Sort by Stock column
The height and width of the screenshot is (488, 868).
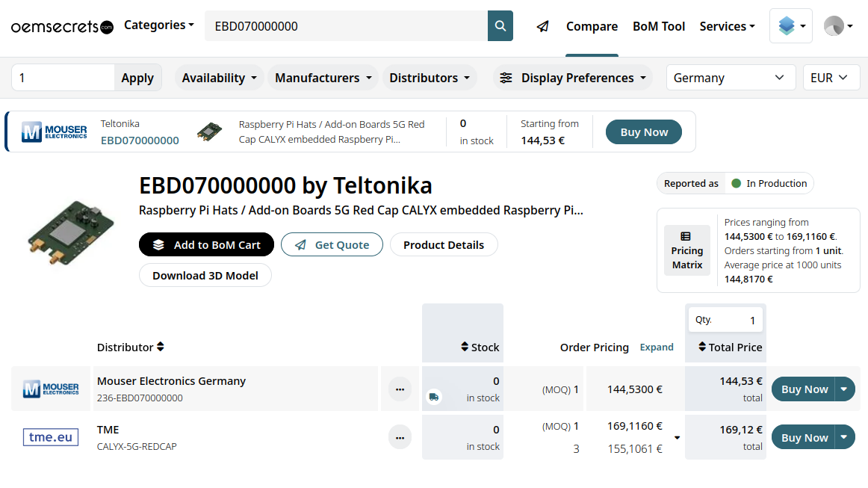point(465,347)
